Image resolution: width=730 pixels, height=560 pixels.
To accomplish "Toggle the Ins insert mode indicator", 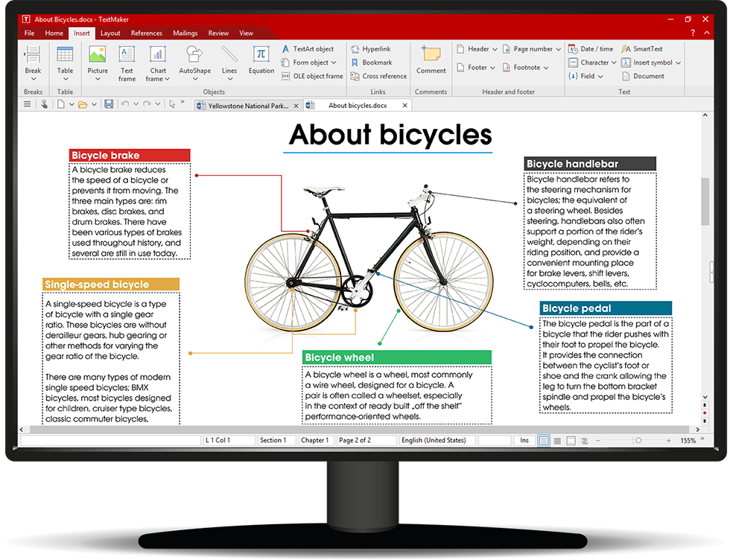I will point(524,441).
